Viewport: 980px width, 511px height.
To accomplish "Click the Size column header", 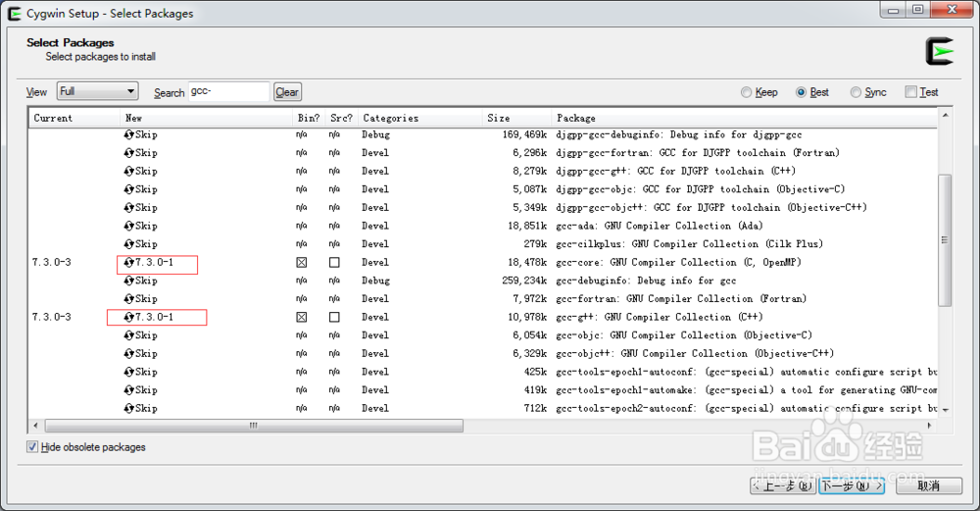I will tap(516, 118).
